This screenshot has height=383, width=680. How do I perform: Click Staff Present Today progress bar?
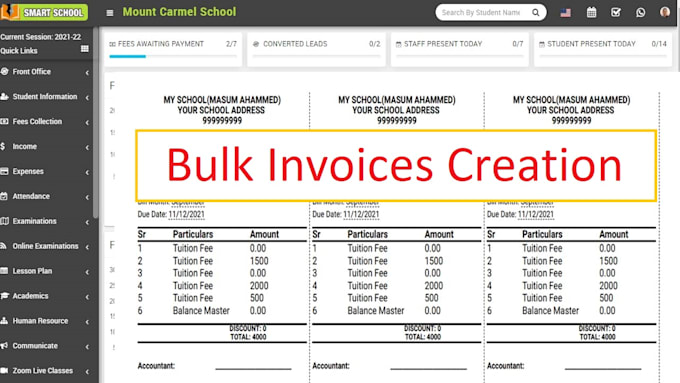(460, 56)
